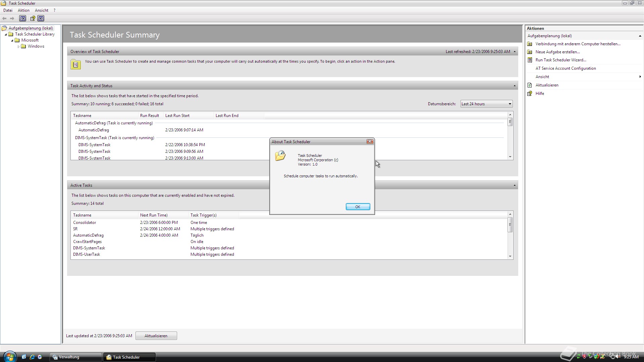Image resolution: width=644 pixels, height=362 pixels.
Task: Open the ? help menu
Action: tap(54, 10)
